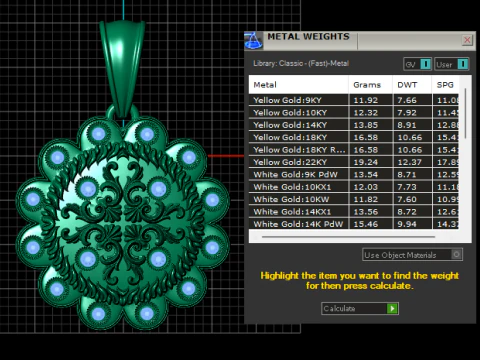Select the Yellow Gold:18KY row
480x360 pixels.
(x=354, y=137)
